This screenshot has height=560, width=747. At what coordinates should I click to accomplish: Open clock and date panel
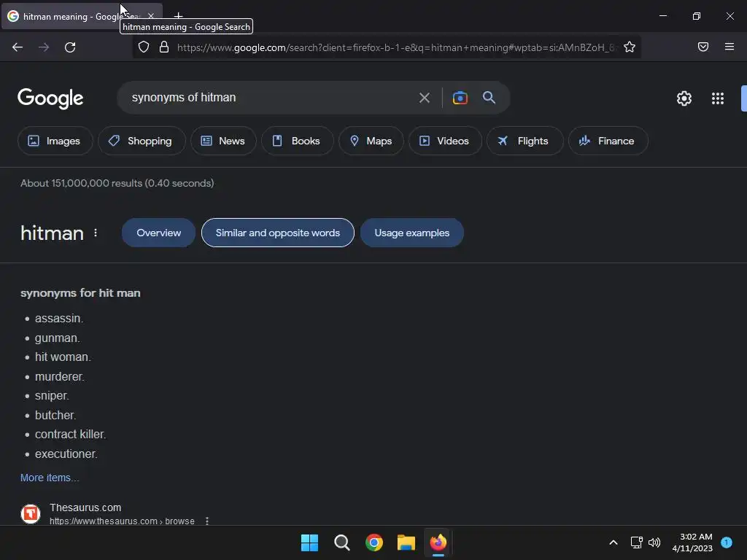[692, 542]
